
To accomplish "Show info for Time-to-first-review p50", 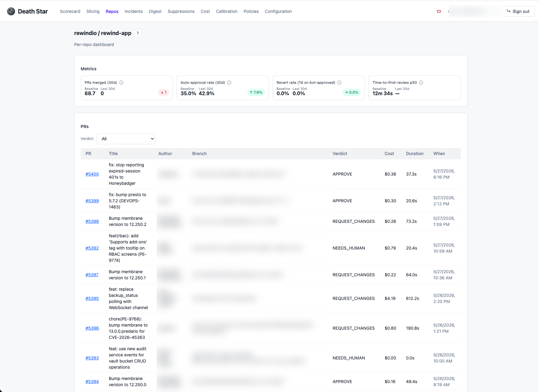I will [421, 83].
